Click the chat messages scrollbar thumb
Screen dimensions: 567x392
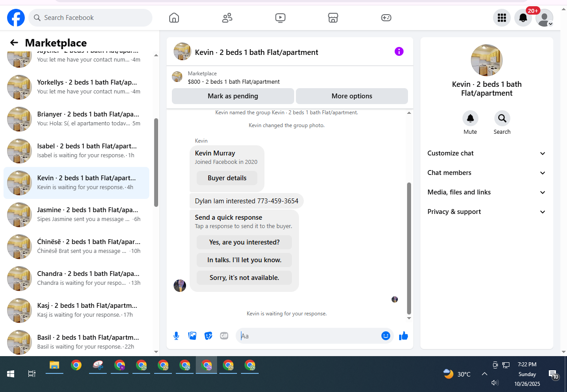[409, 248]
